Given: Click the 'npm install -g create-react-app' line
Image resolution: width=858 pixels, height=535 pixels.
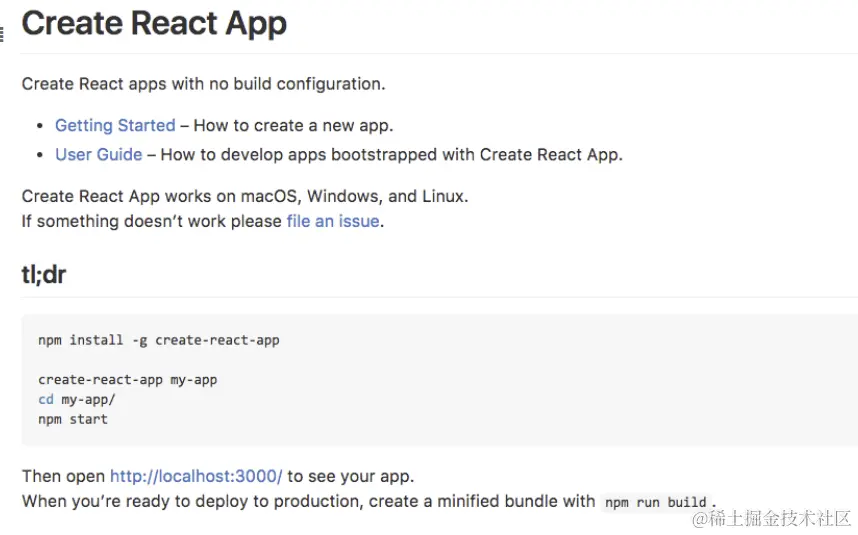Looking at the screenshot, I should click(159, 340).
